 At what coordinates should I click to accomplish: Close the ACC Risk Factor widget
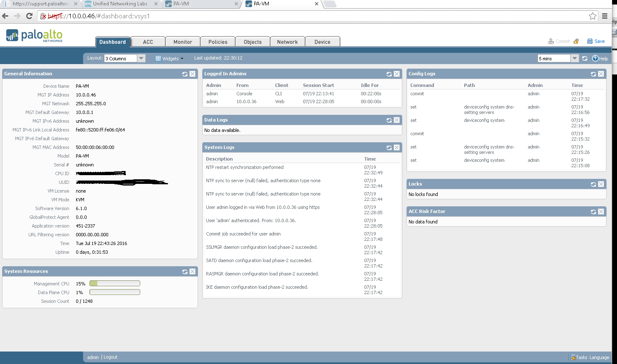601,212
